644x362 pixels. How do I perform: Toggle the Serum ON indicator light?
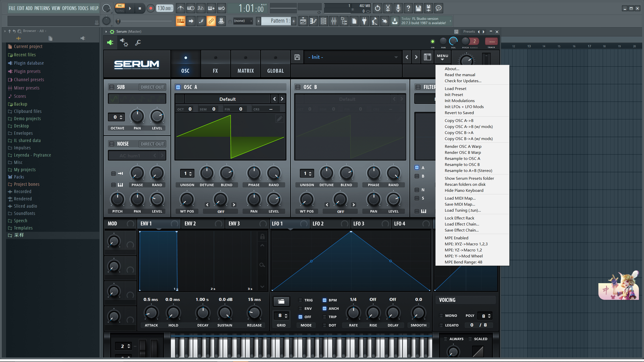(433, 41)
